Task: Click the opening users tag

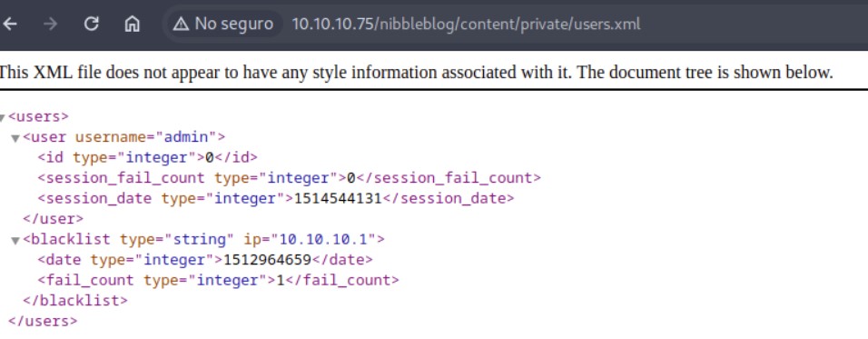Action: pos(38,116)
